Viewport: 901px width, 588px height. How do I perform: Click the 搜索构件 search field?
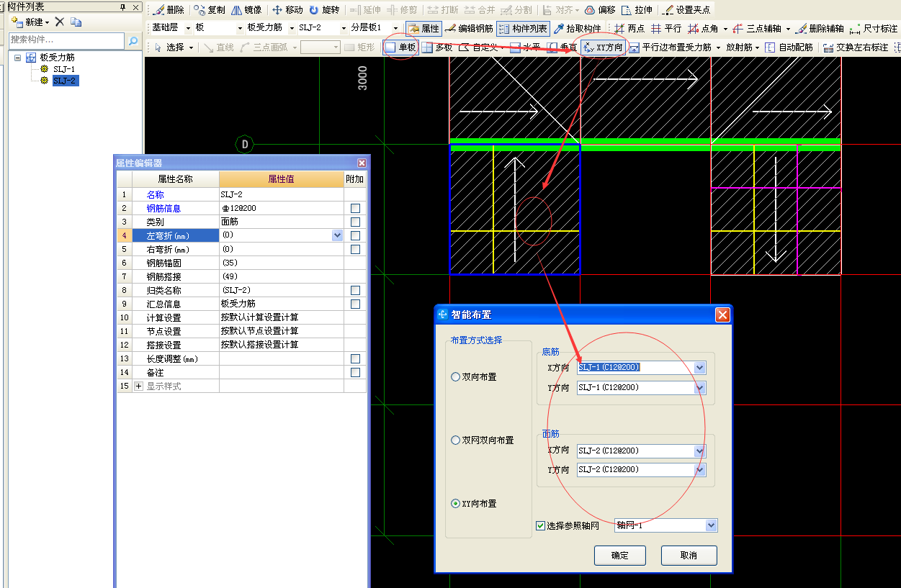68,41
